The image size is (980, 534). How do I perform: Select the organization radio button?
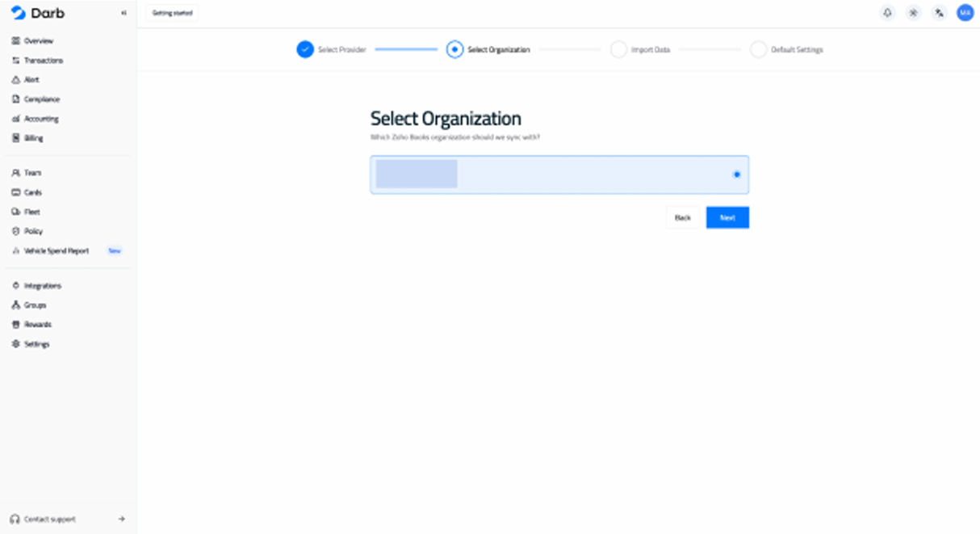(736, 174)
